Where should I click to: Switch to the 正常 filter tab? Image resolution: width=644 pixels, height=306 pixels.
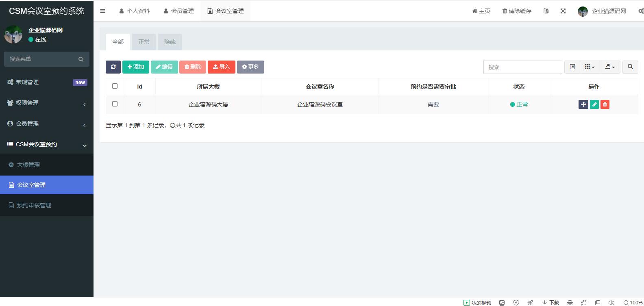tap(144, 42)
